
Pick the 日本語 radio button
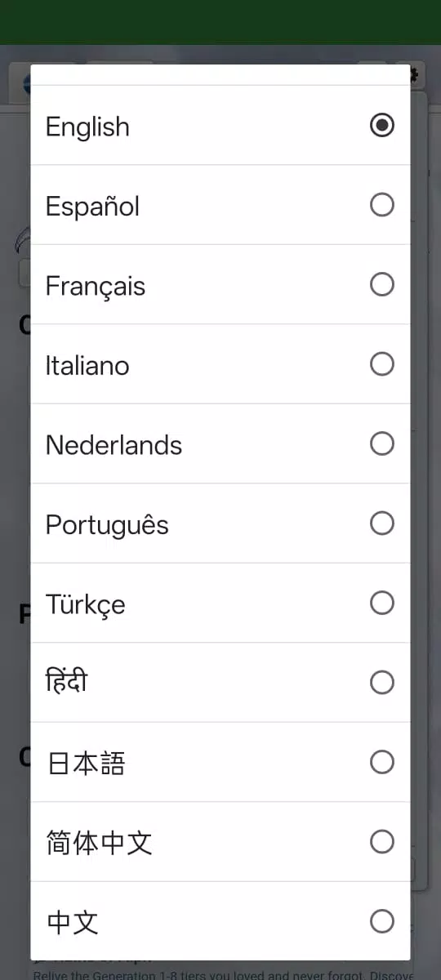point(382,762)
